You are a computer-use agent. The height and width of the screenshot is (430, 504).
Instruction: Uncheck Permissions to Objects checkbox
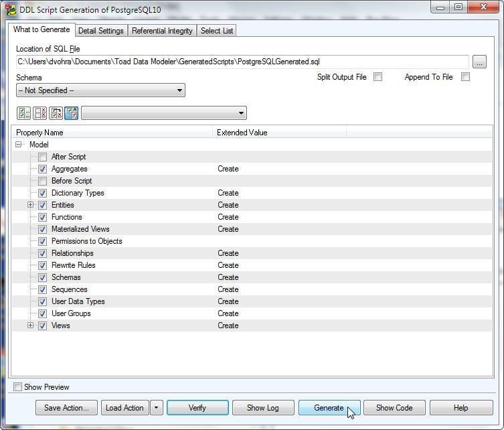coord(42,242)
